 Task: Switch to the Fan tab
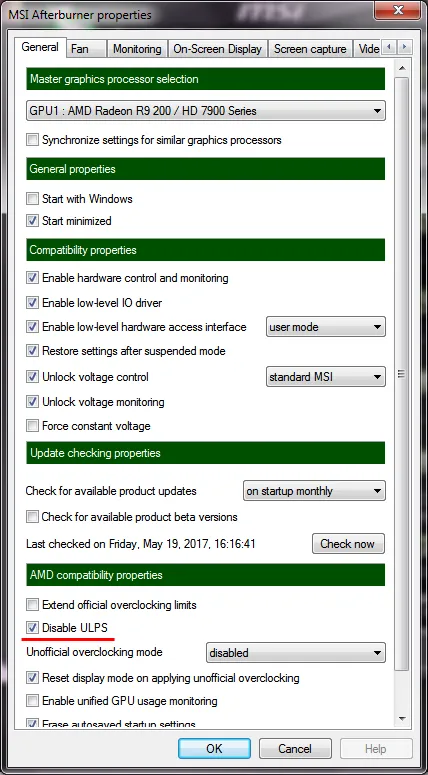click(x=86, y=49)
